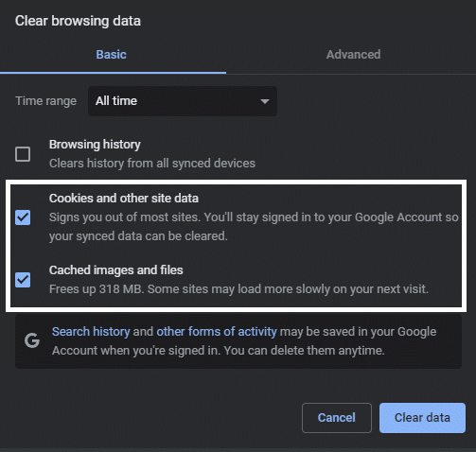The width and height of the screenshot is (476, 452).
Task: Open the All time range dropdown
Action: 183,101
